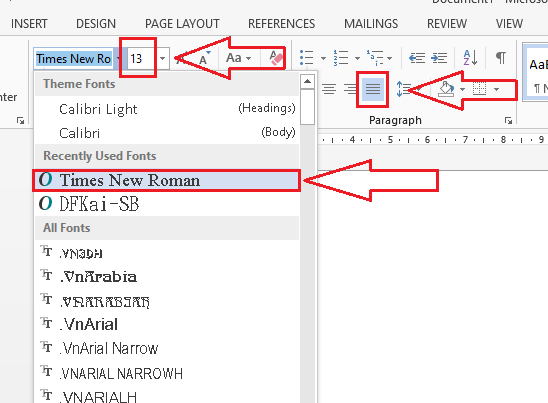Toggle Justify paragraph alignment
Screen dimensions: 548x403
pos(373,89)
